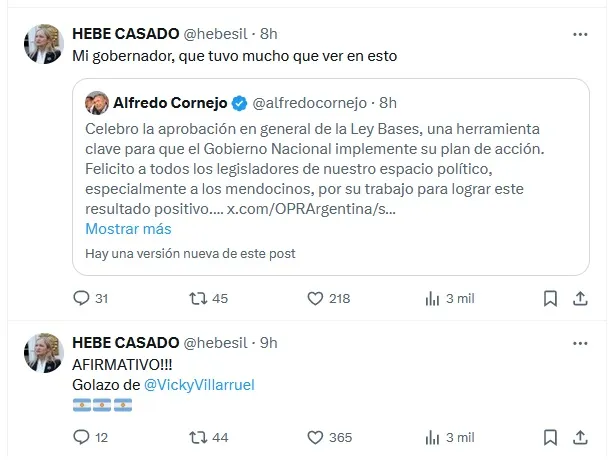Screen dimensions: 615x463
Task: Open Hebe Casado's avatar on 'AFIRMATIVO!!!' post
Action: [x=44, y=352]
